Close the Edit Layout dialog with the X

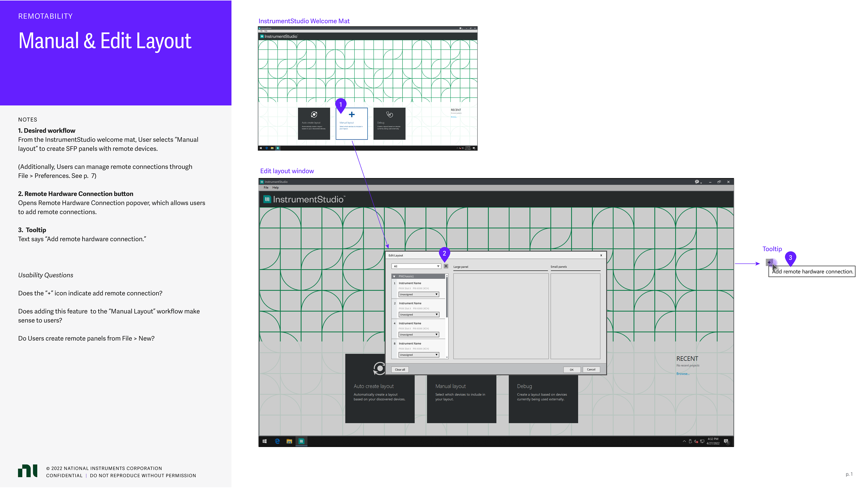click(x=601, y=255)
